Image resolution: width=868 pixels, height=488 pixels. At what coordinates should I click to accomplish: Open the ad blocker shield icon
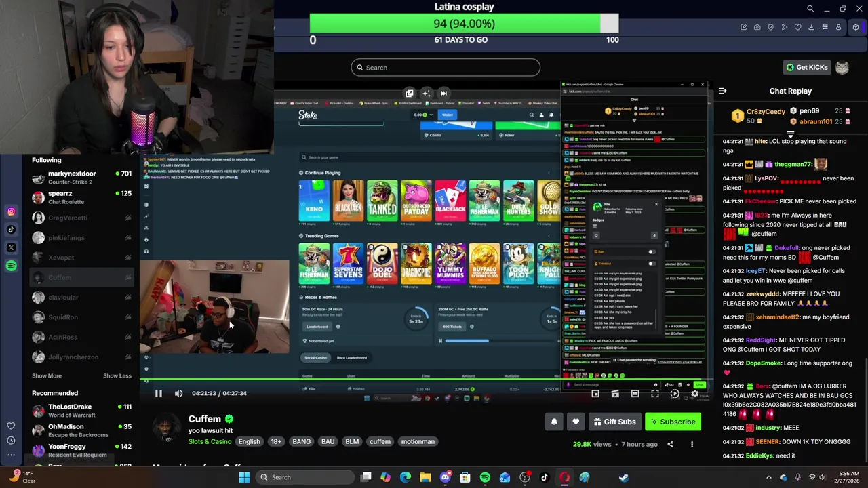point(770,27)
